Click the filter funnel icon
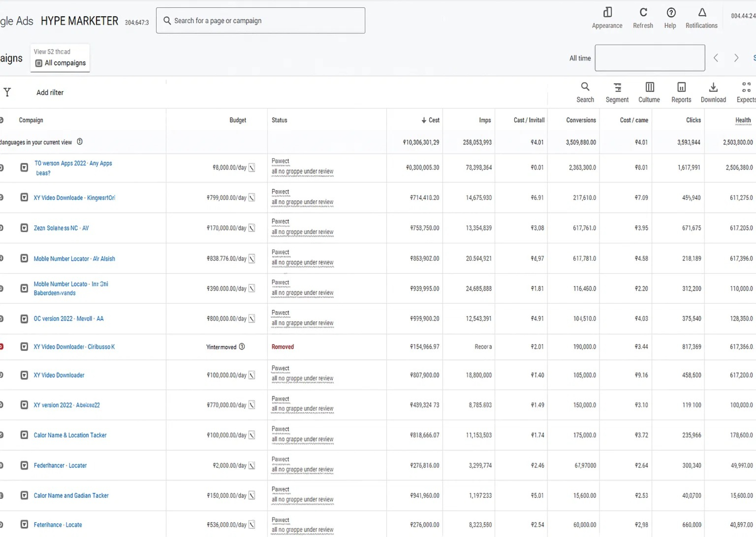Viewport: 756px width, 537px height. [7, 92]
